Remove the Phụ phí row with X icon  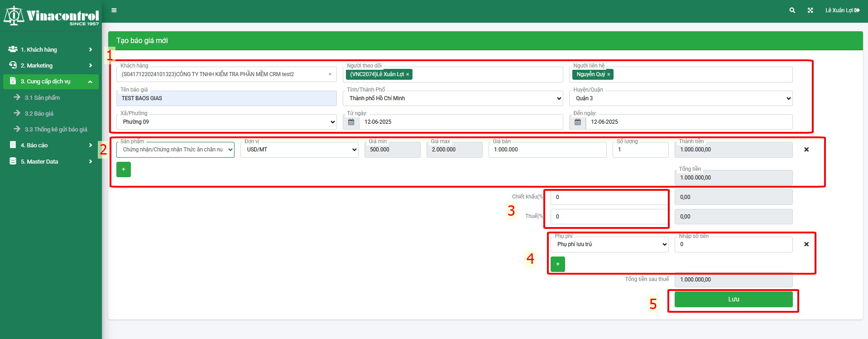pyautogui.click(x=806, y=244)
